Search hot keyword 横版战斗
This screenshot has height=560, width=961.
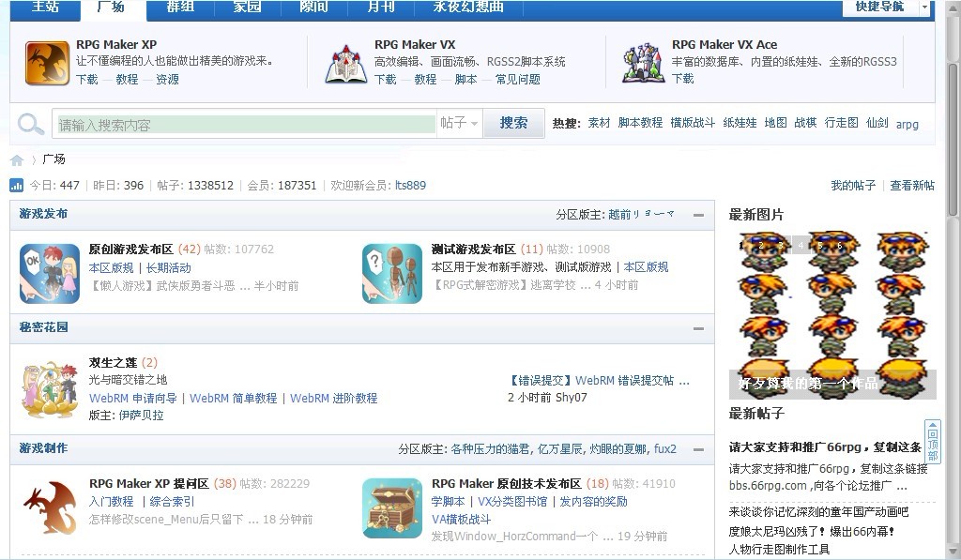[693, 123]
